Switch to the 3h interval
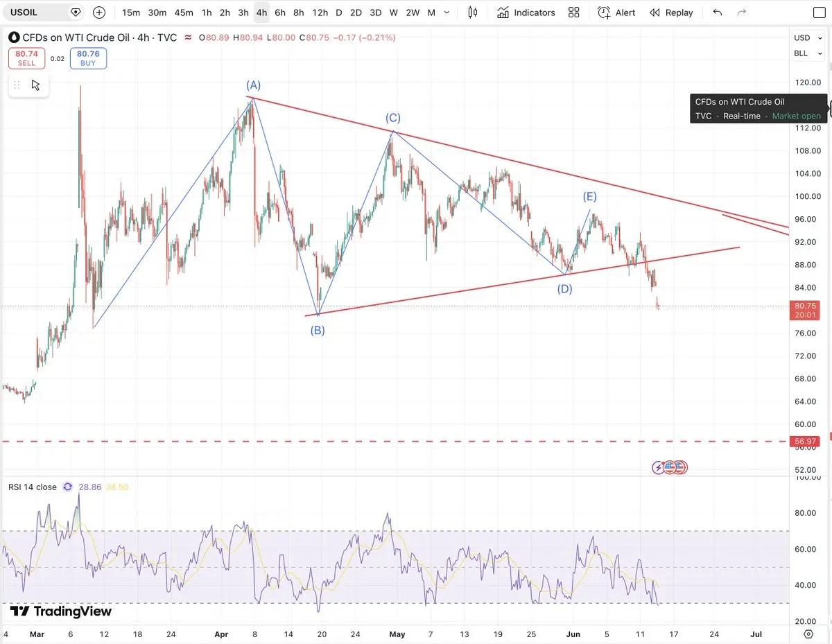The width and height of the screenshot is (832, 644). [243, 12]
